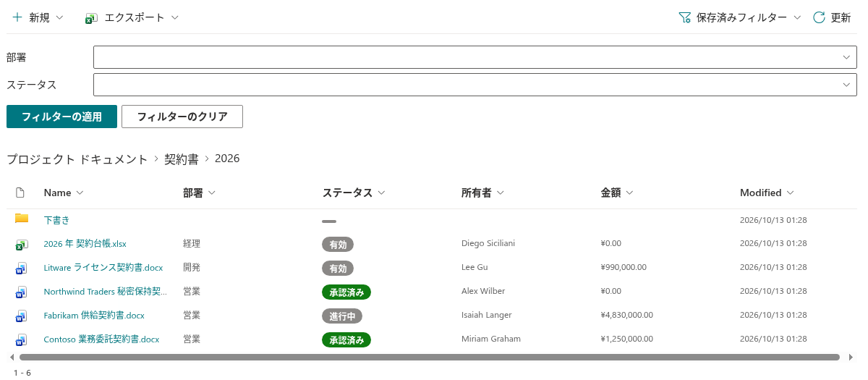
Task: Click the 1 - 6 record count
Action: [22, 373]
